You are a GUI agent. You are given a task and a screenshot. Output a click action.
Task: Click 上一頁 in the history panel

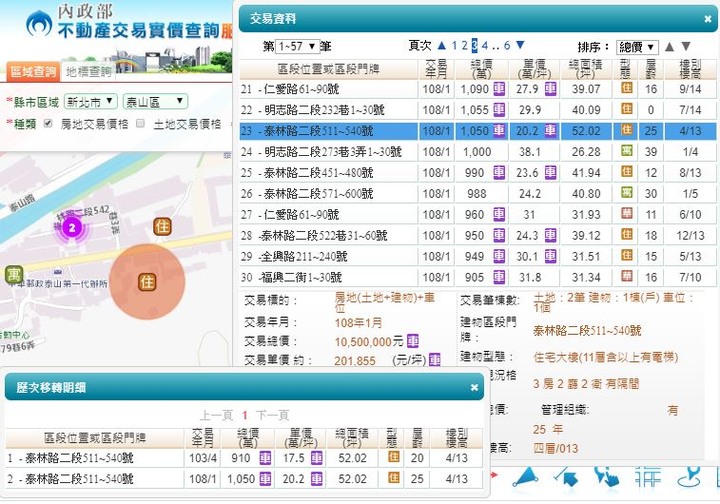coord(216,415)
